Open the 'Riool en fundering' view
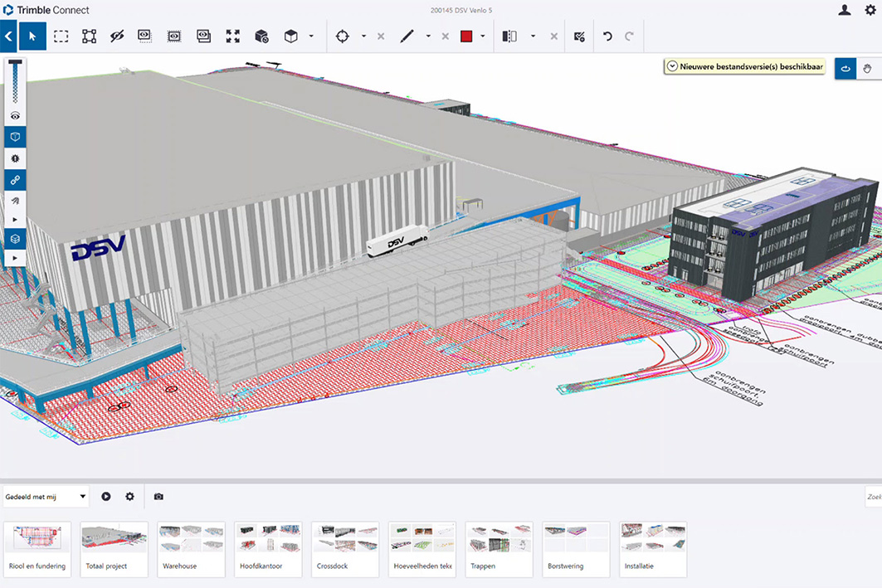Screen dimensions: 882x588 pyautogui.click(x=37, y=549)
